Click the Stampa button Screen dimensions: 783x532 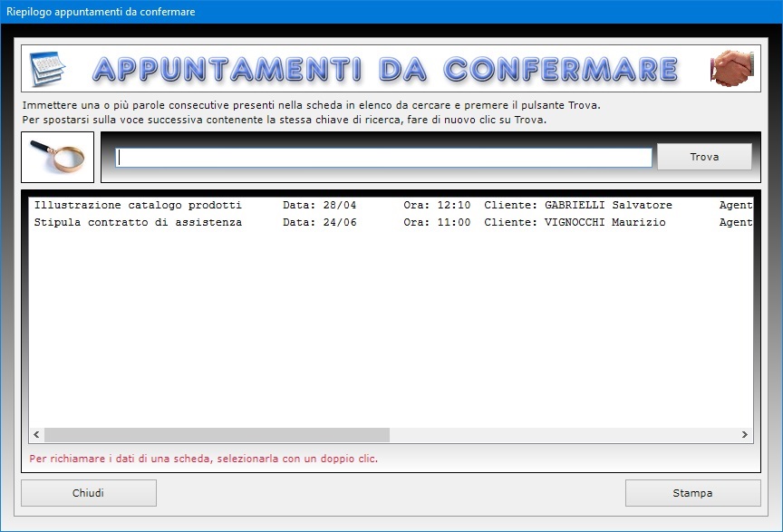[x=692, y=493]
